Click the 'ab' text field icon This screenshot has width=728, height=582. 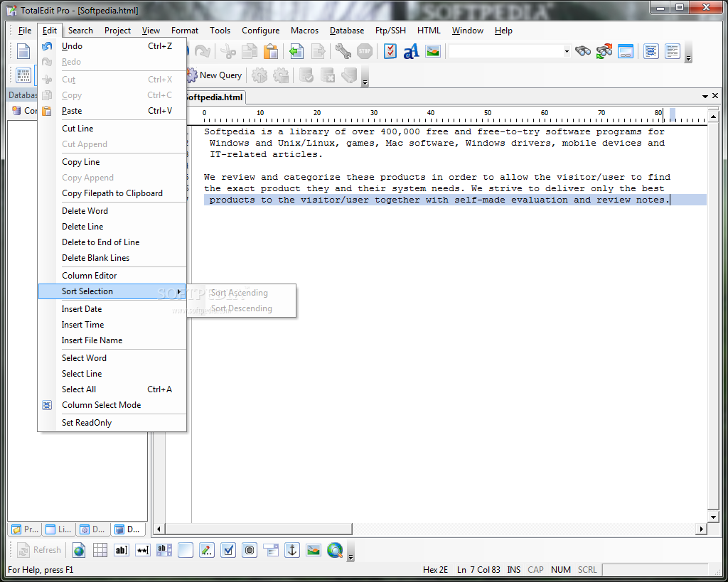pos(121,550)
